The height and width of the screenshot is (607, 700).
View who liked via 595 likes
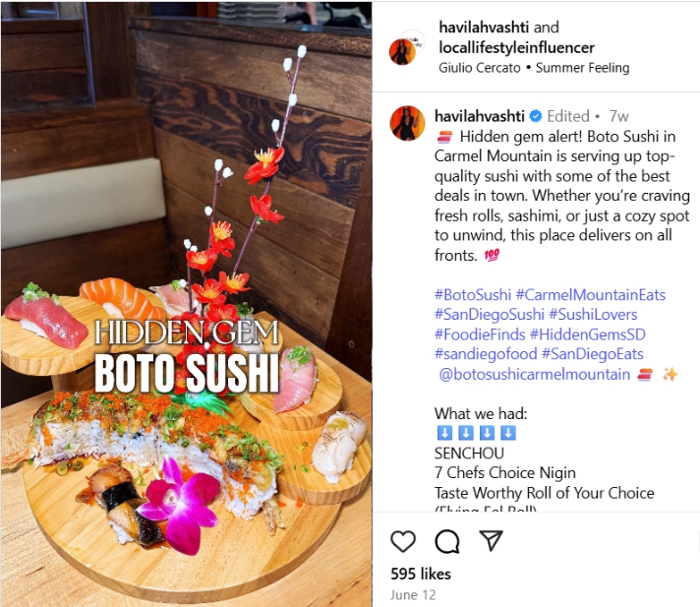tap(421, 574)
